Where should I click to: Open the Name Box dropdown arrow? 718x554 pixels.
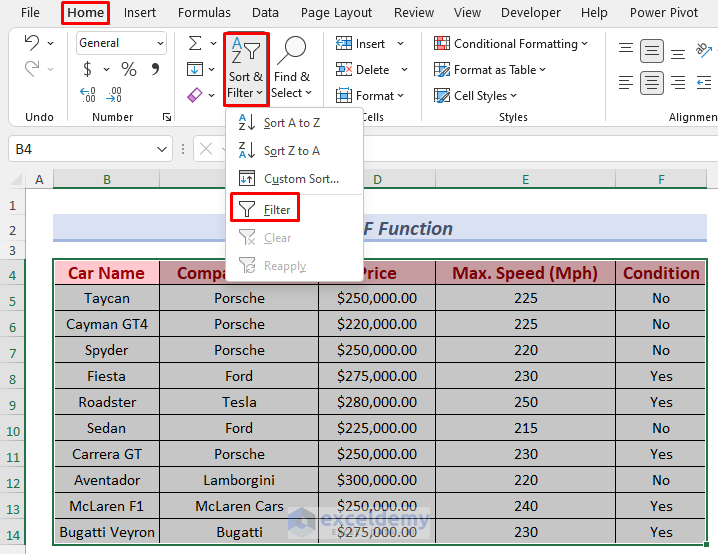(x=162, y=149)
